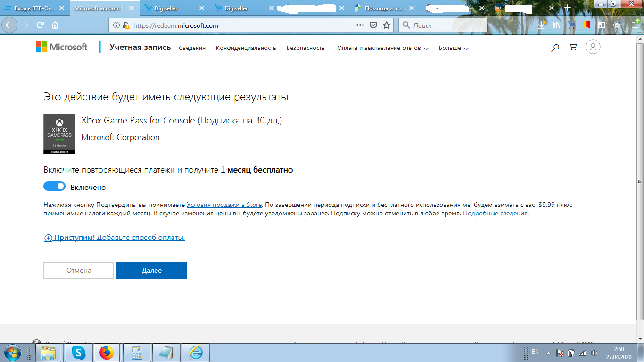The image size is (644, 362).
Task: Click the 'Учетная запись' header link
Action: coord(140,47)
